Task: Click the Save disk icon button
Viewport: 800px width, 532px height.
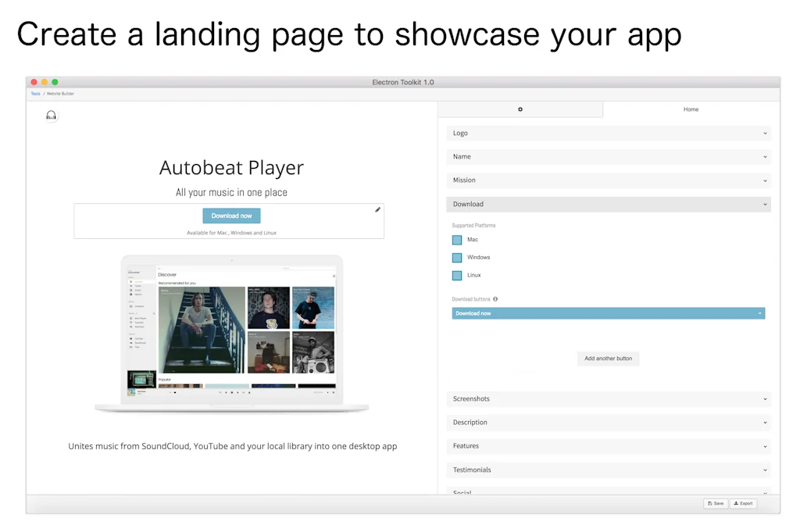Action: [x=714, y=503]
